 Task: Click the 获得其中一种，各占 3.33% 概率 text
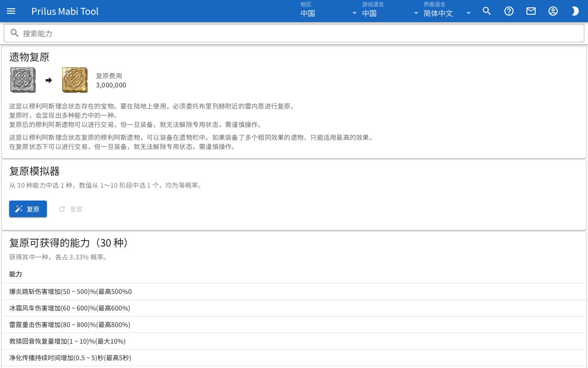pyautogui.click(x=58, y=257)
